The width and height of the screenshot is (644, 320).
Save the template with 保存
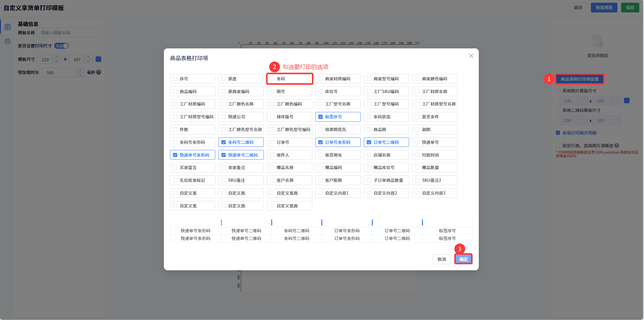[630, 7]
